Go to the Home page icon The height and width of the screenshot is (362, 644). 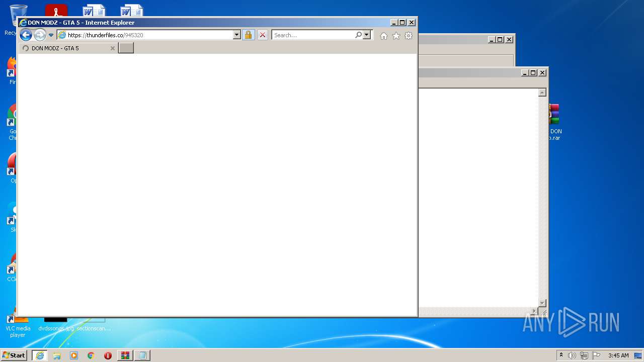384,36
